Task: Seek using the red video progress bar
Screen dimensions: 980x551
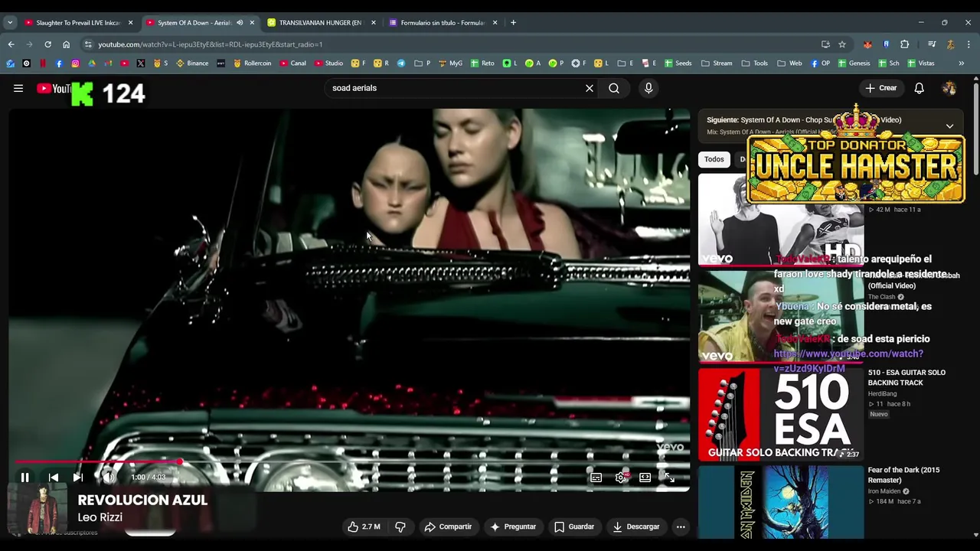Action: coord(349,462)
